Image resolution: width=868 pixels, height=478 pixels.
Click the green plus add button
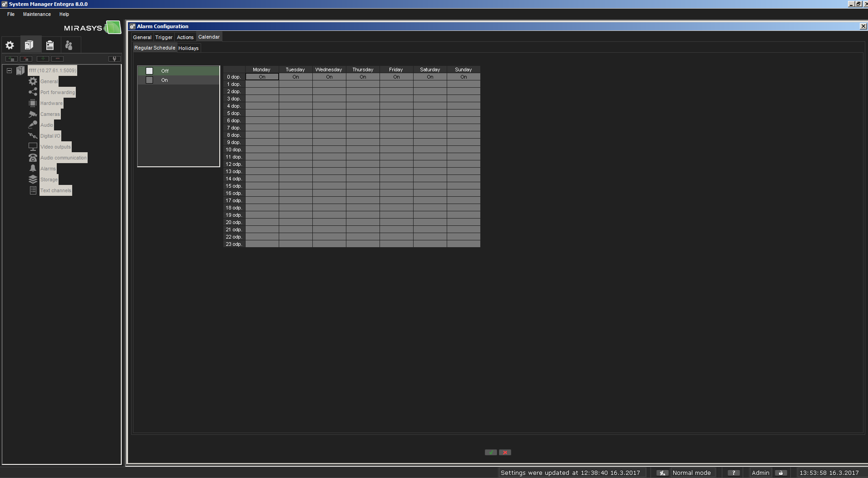[x=43, y=59]
